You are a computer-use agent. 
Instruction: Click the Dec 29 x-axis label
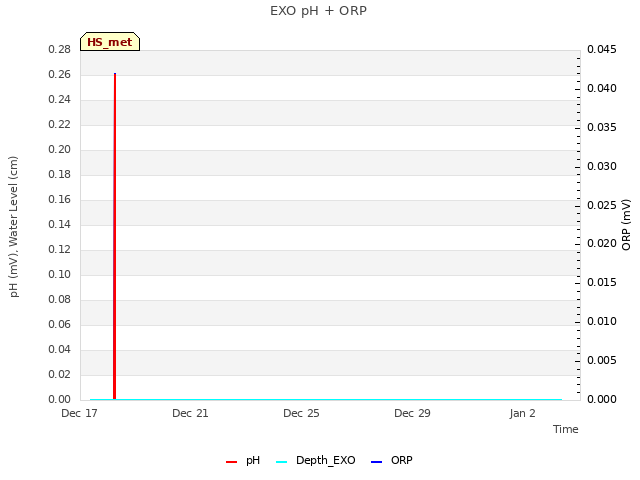tap(412, 413)
